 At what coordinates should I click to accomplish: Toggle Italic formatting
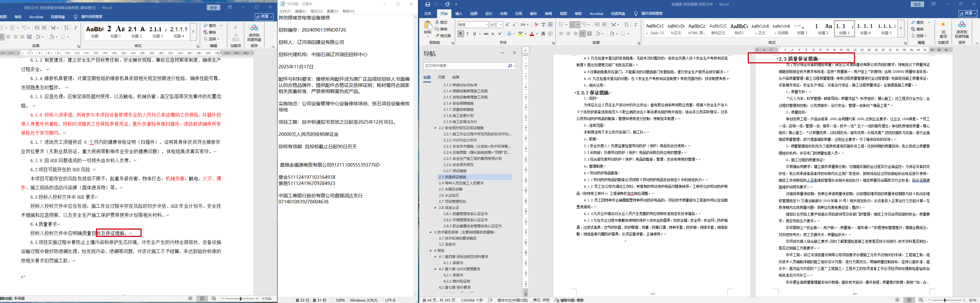[467, 34]
